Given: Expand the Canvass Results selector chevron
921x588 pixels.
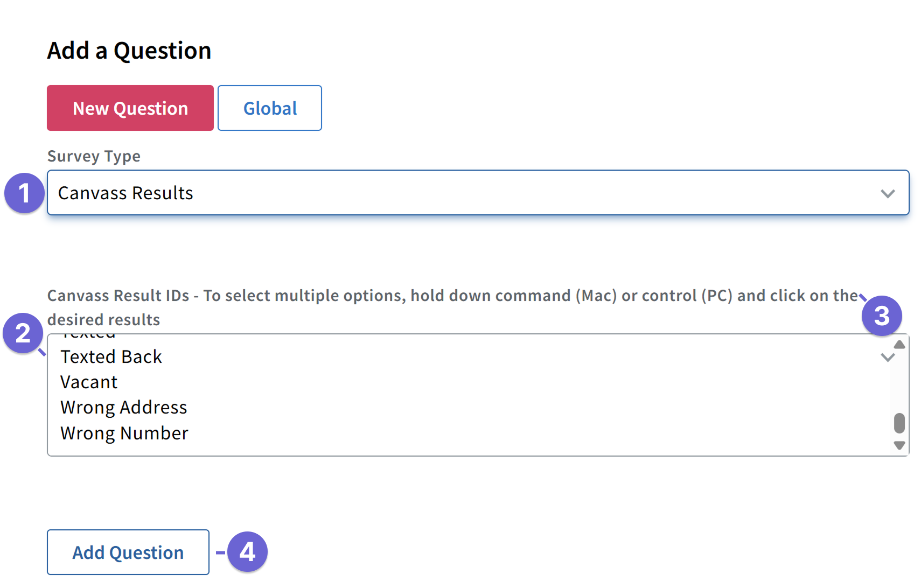Looking at the screenshot, I should [x=888, y=193].
